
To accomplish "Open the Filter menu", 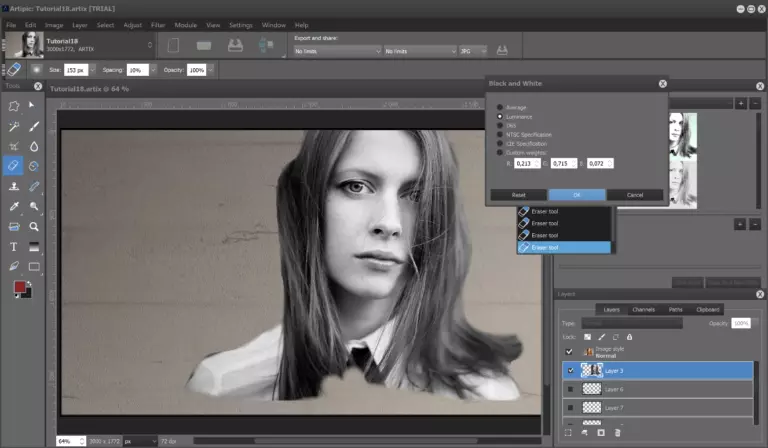I will (x=159, y=24).
